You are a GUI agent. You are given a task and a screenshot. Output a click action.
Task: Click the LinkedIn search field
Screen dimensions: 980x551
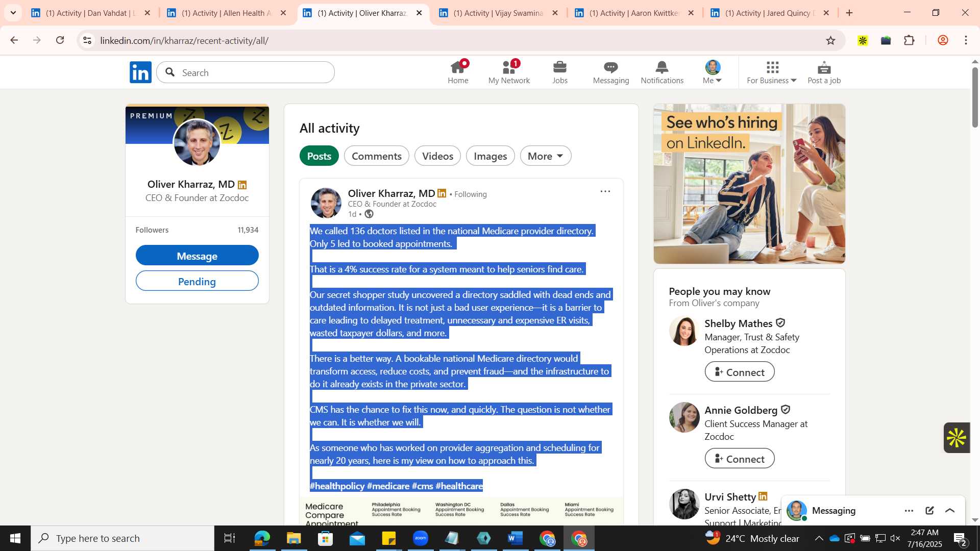tap(246, 72)
